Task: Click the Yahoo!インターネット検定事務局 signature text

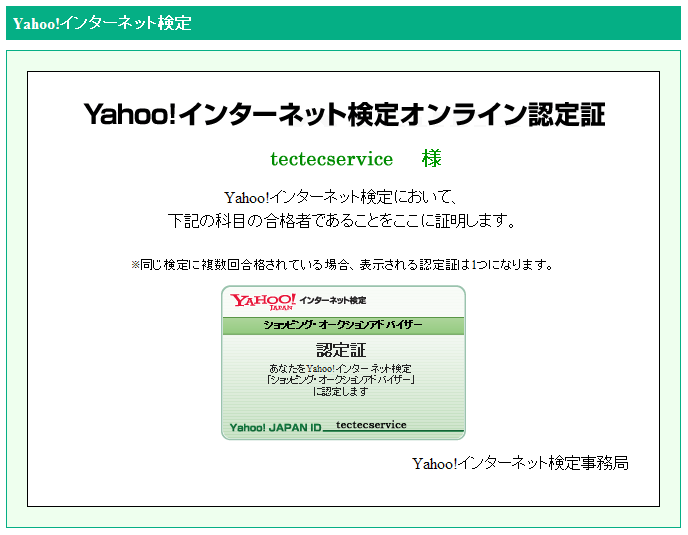Action: [520, 463]
